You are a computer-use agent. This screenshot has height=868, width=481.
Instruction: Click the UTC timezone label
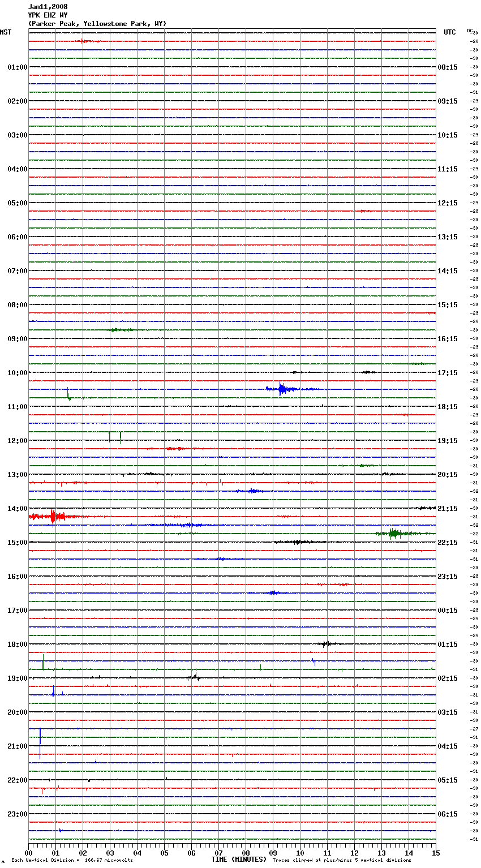click(450, 32)
